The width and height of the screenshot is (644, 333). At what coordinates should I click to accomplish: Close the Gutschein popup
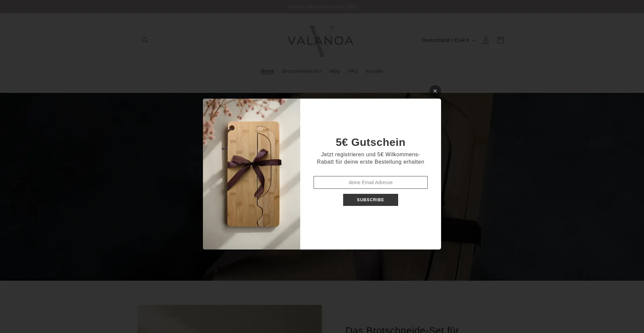435,91
